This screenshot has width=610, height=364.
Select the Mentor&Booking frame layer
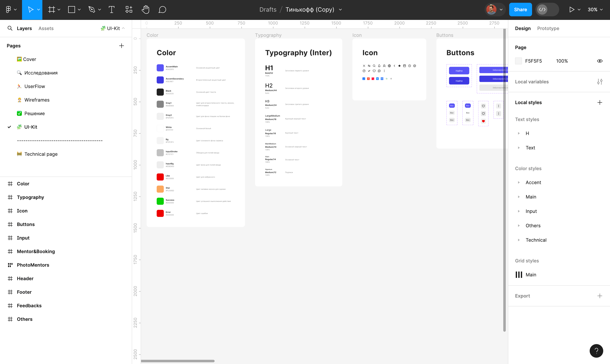coord(36,251)
